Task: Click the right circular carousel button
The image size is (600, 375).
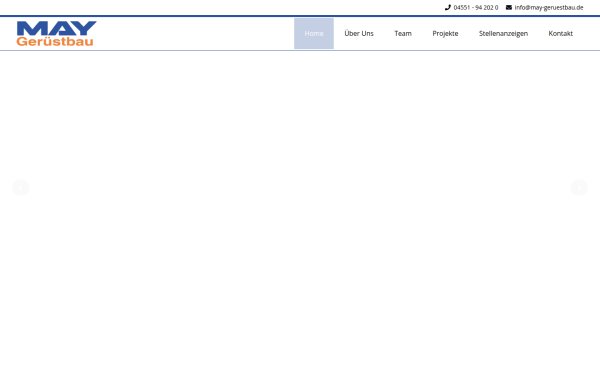Action: point(579,188)
